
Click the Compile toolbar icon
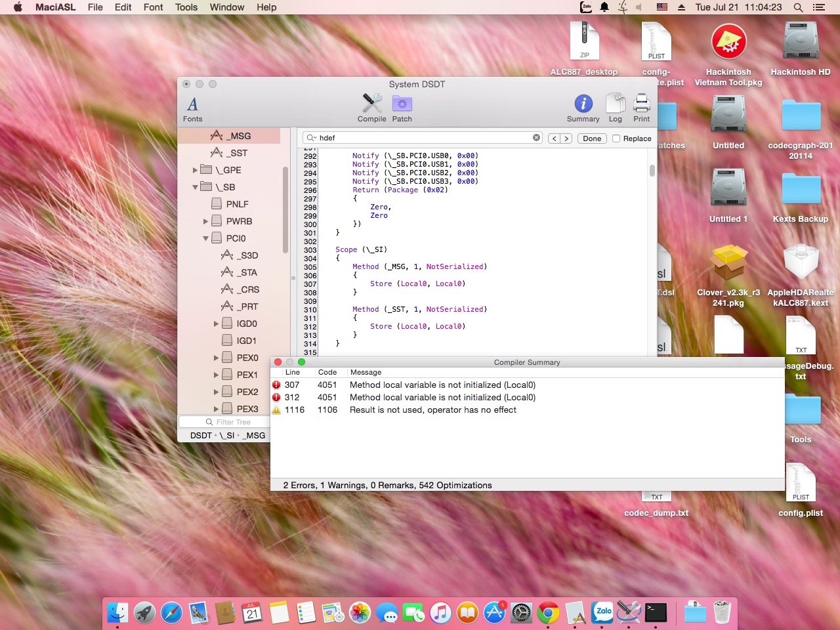point(372,104)
